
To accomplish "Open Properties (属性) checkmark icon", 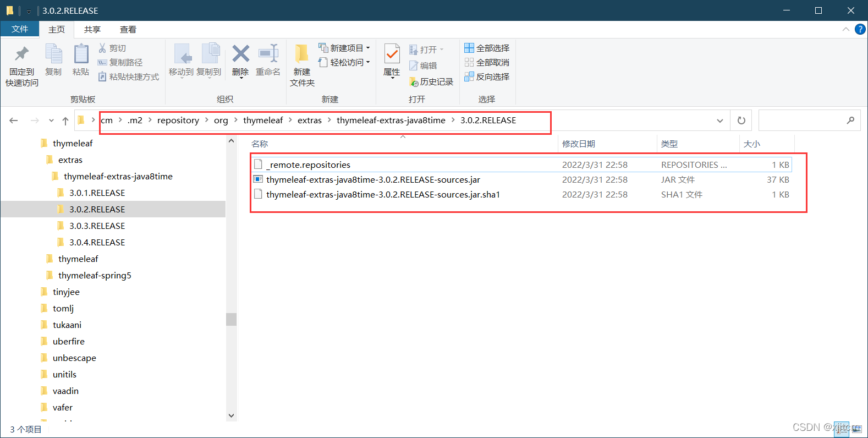I will click(x=392, y=54).
